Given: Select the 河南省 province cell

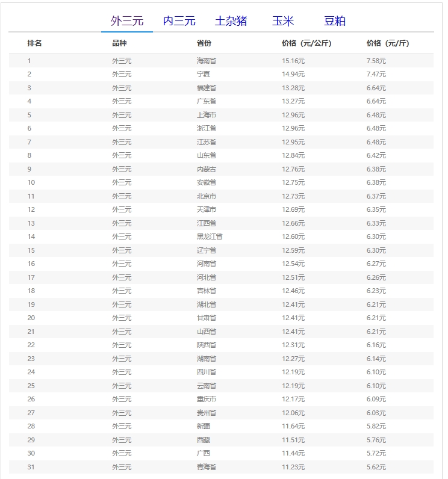Looking at the screenshot, I should coord(207,264).
